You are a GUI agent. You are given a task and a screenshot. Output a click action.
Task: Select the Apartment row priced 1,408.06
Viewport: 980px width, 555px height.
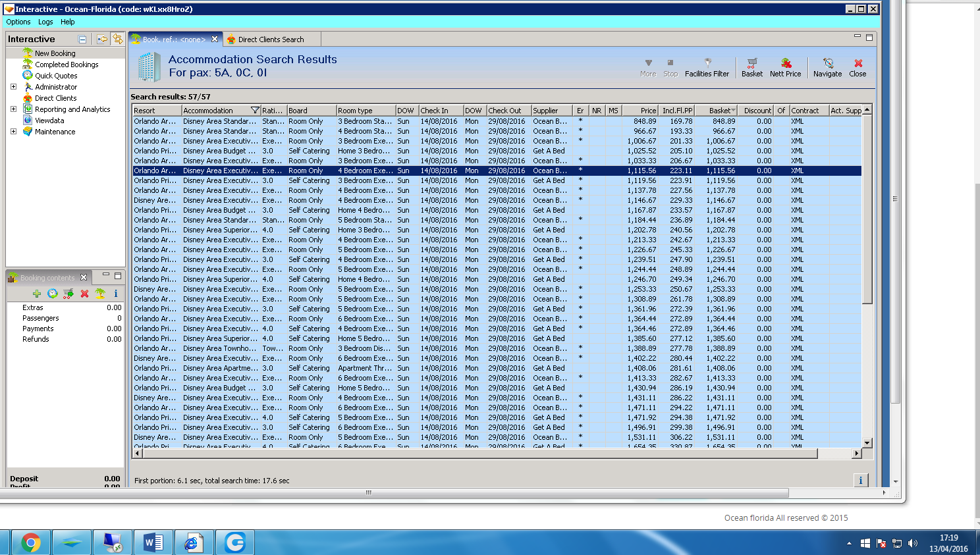(x=497, y=368)
